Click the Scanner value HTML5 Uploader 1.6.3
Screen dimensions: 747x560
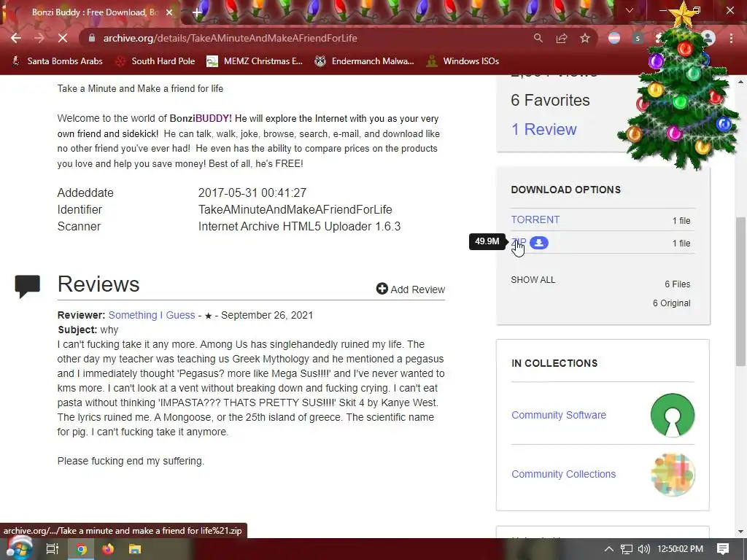click(299, 226)
